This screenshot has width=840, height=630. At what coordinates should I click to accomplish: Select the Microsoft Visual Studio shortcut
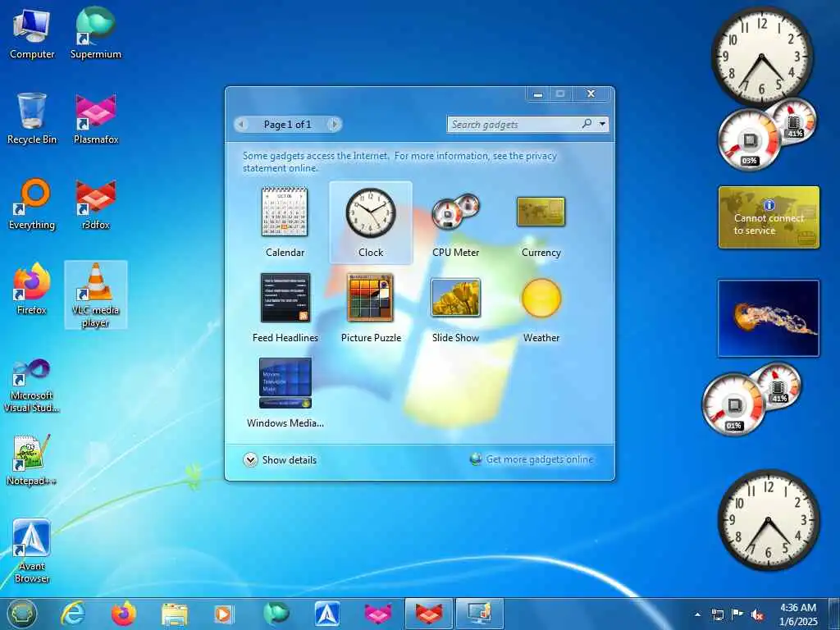coord(32,386)
